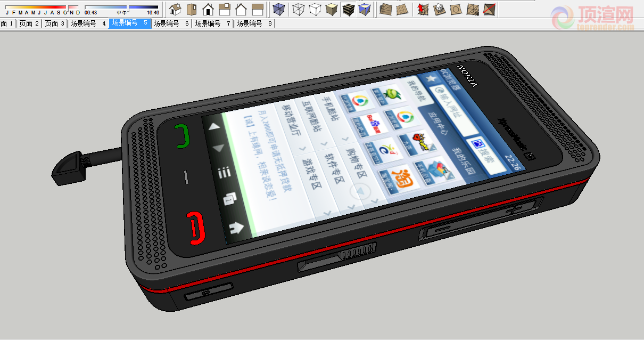The image size is (644, 340).
Task: Select the Monochrome face style
Action: tap(365, 9)
